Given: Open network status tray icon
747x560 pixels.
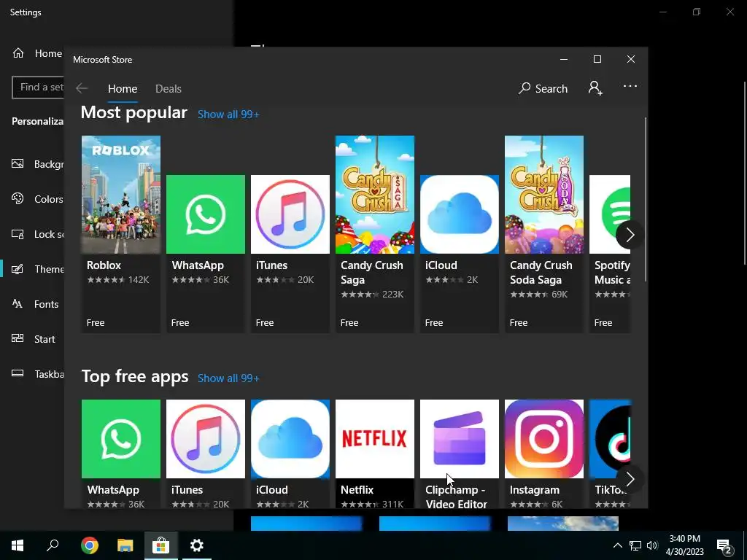Looking at the screenshot, I should pos(635,545).
